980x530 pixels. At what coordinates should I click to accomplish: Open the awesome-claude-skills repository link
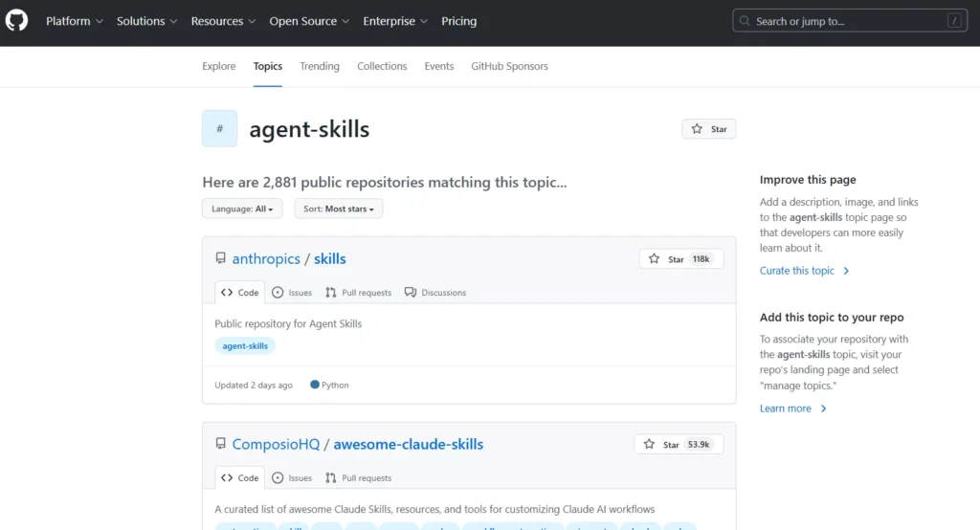click(409, 444)
